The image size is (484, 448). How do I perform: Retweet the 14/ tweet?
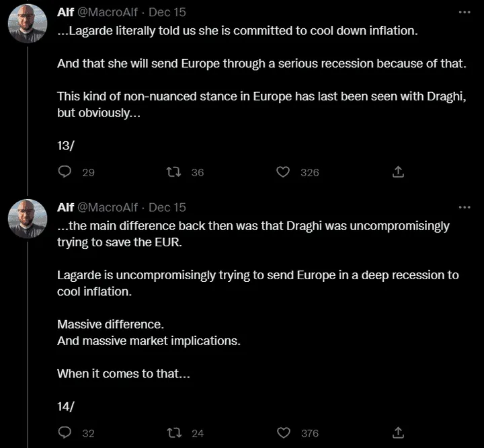pyautogui.click(x=173, y=433)
